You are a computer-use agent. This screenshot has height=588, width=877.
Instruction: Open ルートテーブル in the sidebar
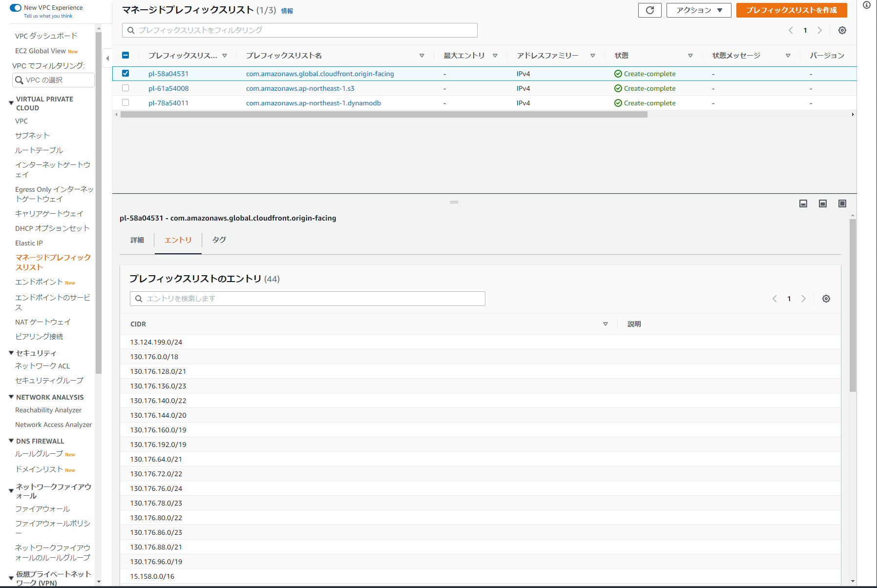(39, 150)
